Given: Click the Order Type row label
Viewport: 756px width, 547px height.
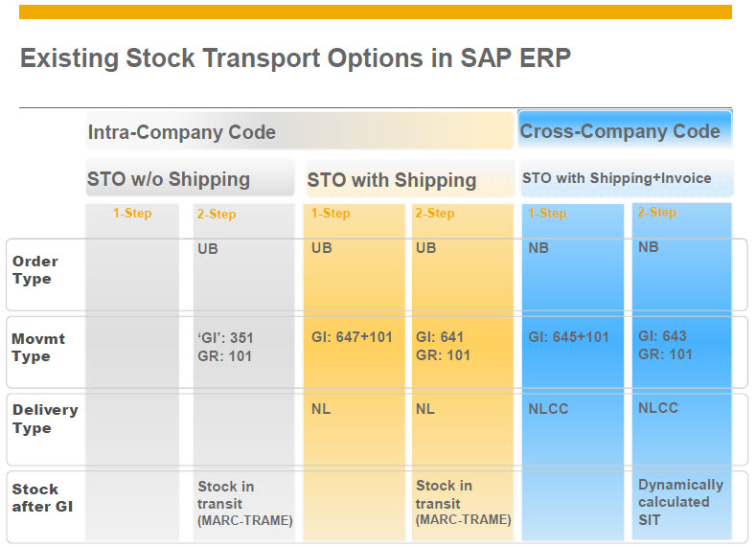Looking at the screenshot, I should pyautogui.click(x=35, y=270).
